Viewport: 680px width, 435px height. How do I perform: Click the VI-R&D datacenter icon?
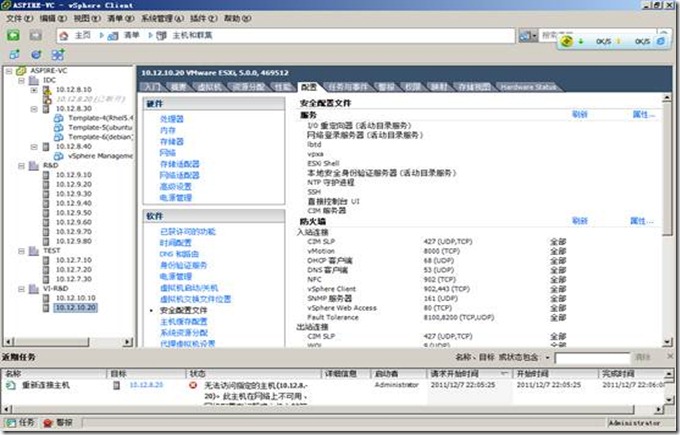coord(34,288)
